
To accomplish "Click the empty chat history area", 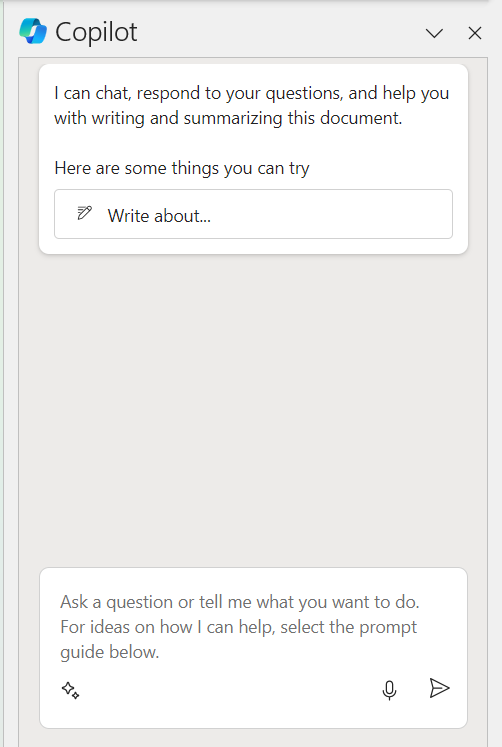I will click(253, 410).
